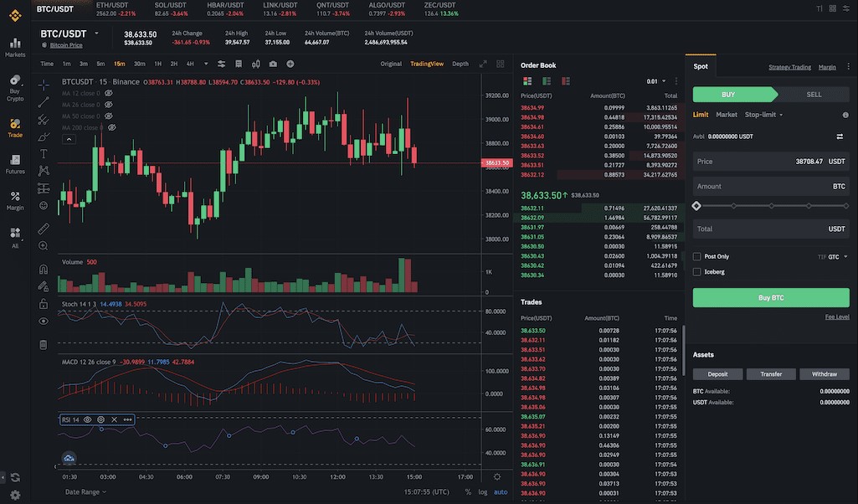Collapse the indicator legend chevron
The width and height of the screenshot is (858, 504).
pos(69,140)
